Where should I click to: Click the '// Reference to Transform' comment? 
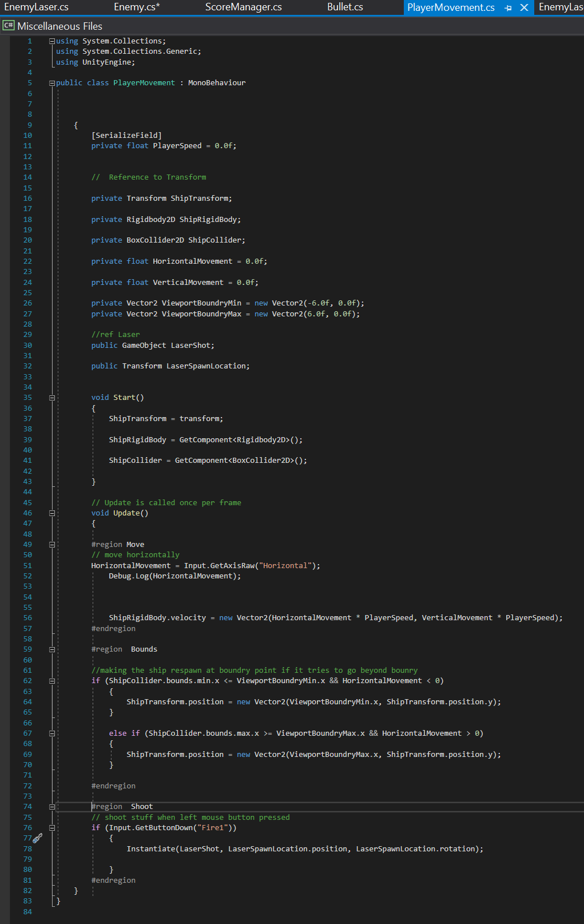click(149, 177)
